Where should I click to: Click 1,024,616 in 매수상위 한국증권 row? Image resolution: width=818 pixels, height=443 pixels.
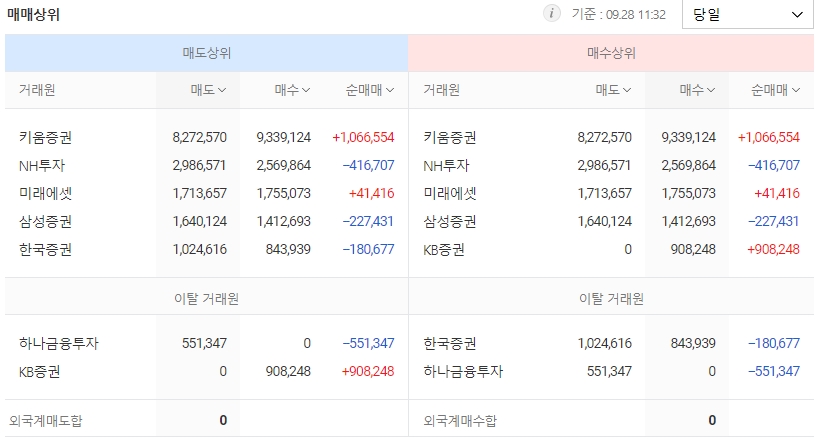pos(605,343)
